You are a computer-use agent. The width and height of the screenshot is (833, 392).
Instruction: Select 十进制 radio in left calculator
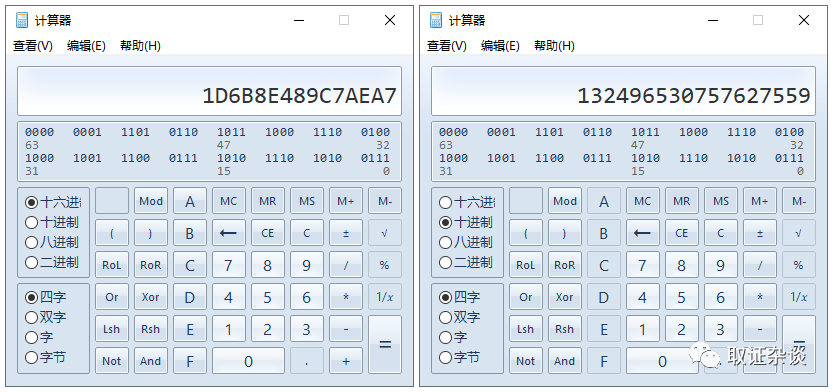(x=52, y=222)
